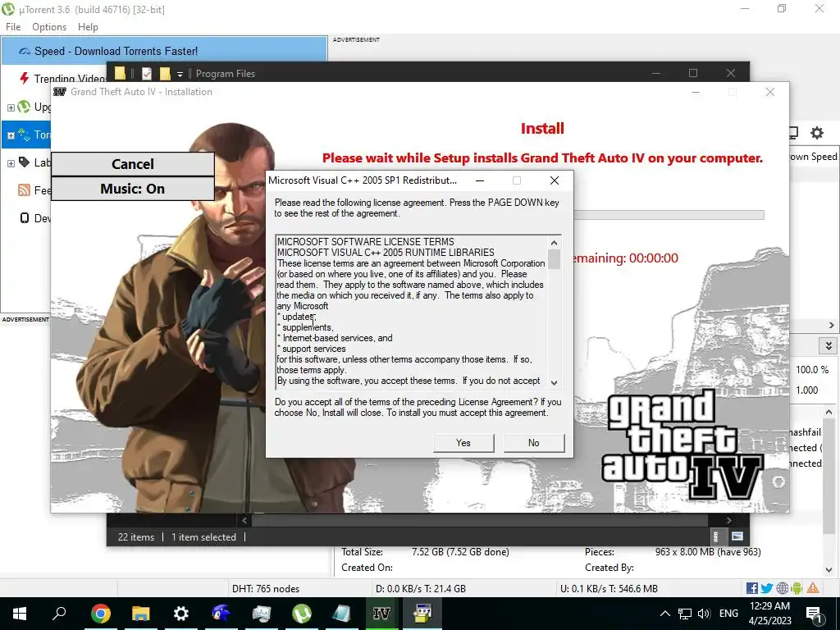Open the uTorrent Options menu
This screenshot has width=840, height=630.
(48, 27)
